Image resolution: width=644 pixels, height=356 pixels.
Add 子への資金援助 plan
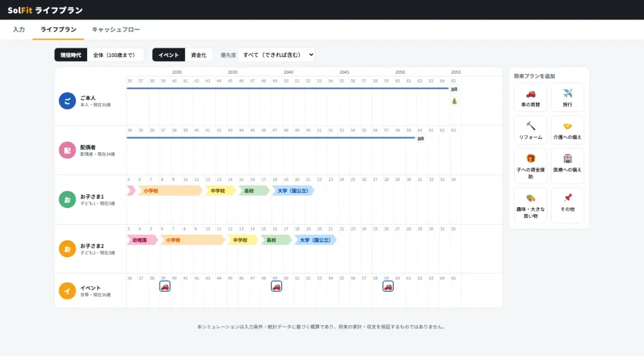click(x=530, y=166)
